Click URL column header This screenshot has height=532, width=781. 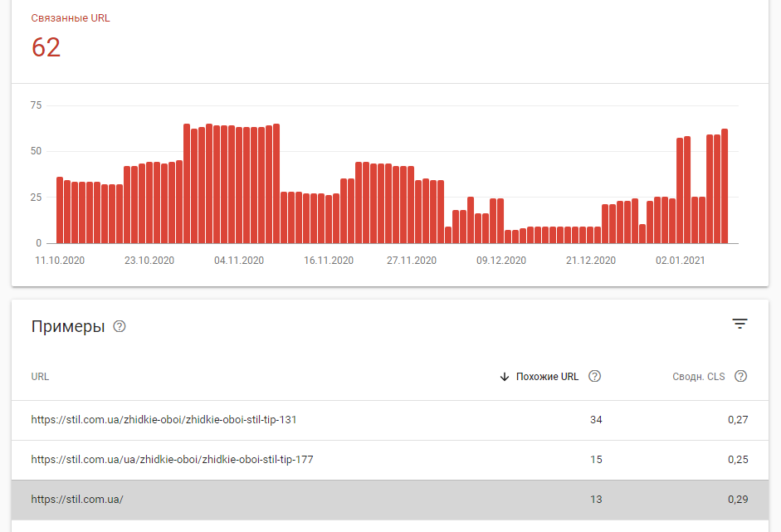click(40, 377)
